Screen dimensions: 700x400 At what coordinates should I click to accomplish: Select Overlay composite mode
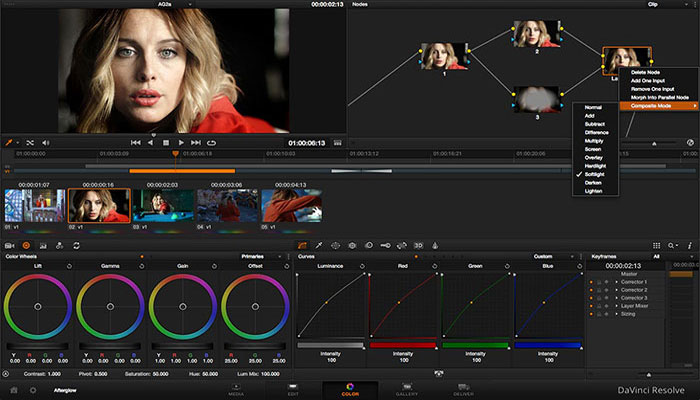click(595, 158)
